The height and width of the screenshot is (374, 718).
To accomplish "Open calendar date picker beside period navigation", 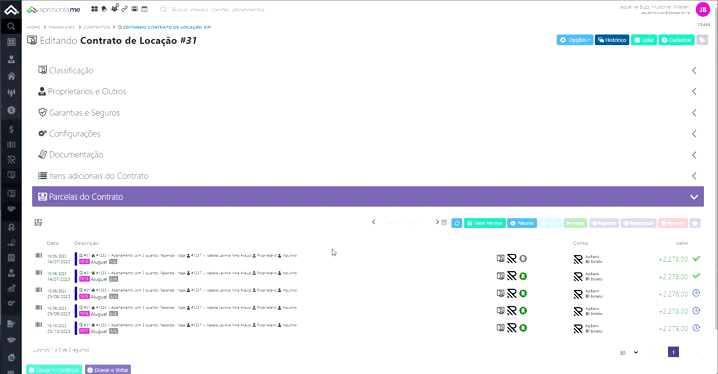I will 444,222.
